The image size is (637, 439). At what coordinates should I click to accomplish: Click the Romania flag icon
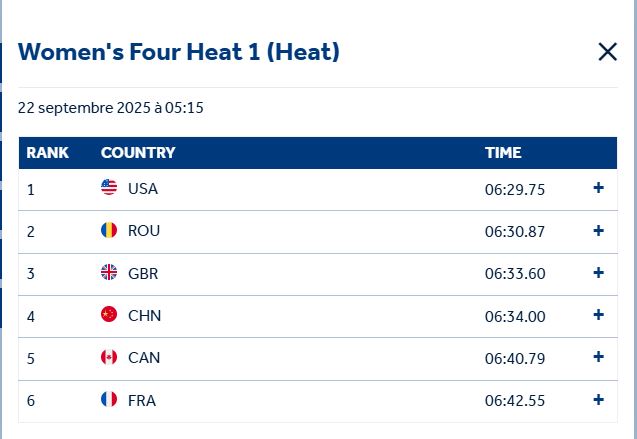pyautogui.click(x=109, y=231)
